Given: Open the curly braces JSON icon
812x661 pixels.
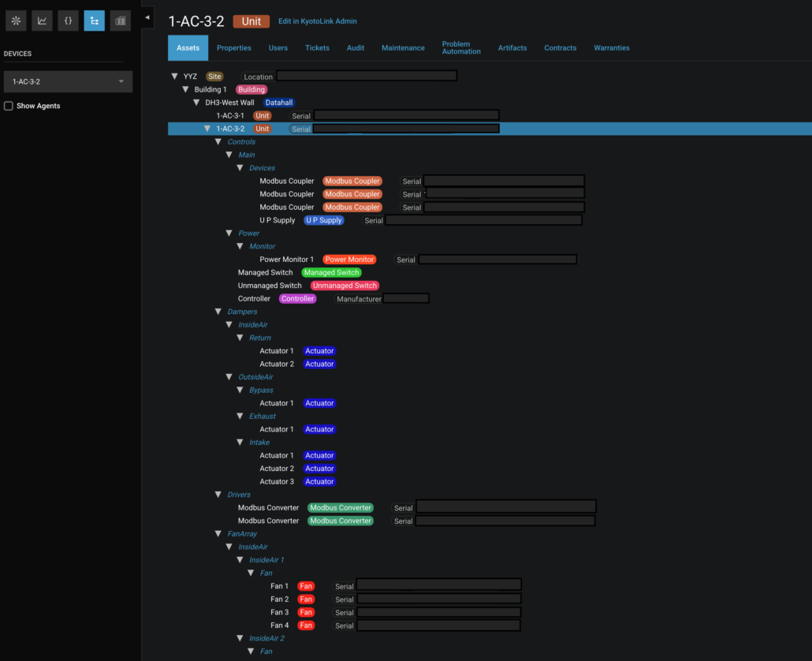Looking at the screenshot, I should click(x=68, y=21).
